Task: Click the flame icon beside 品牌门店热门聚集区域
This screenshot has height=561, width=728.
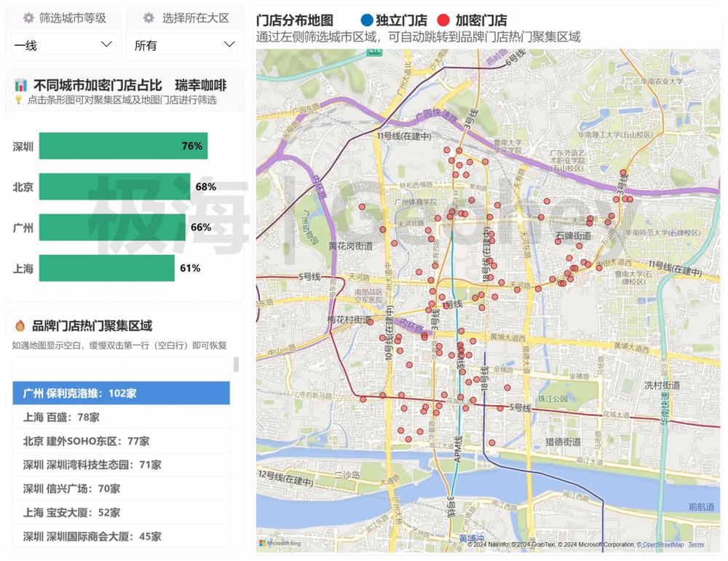Action: click(x=20, y=326)
